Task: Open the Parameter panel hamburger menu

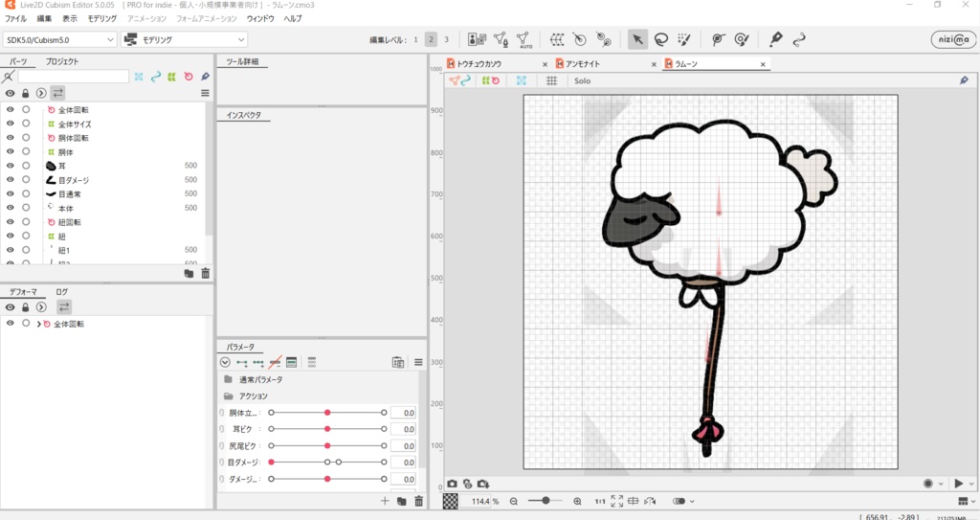Action: [x=418, y=362]
